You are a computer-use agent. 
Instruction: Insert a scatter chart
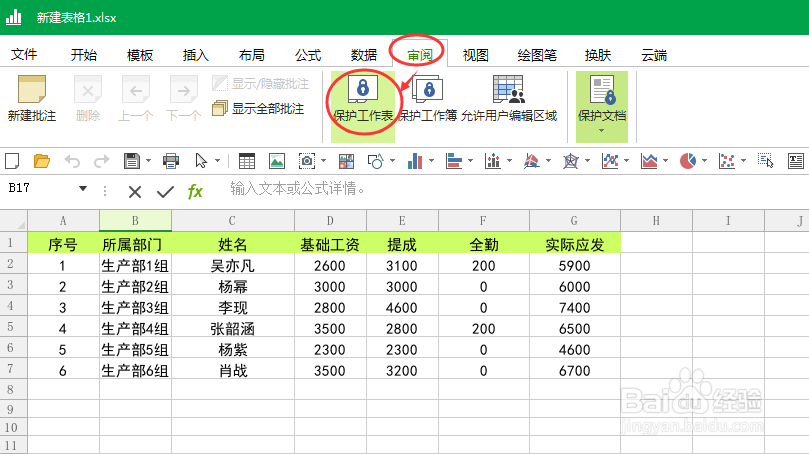(726, 161)
